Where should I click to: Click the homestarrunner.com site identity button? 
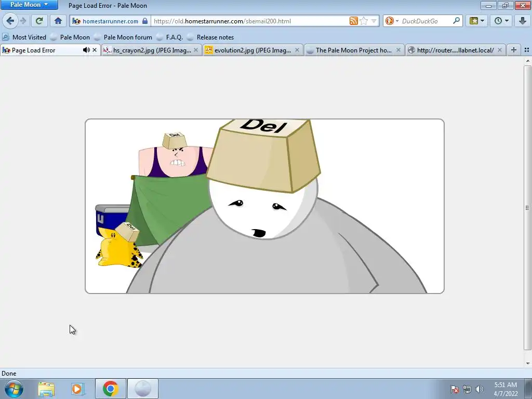110,21
